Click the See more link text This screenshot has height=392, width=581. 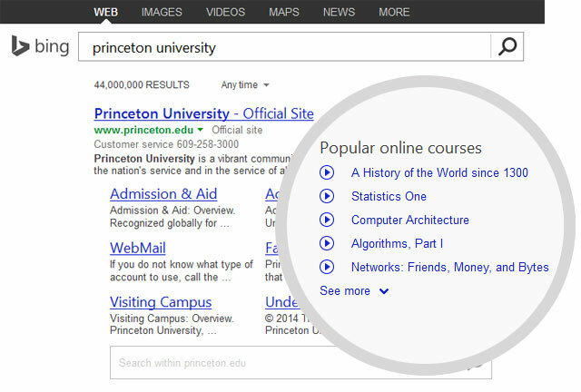[x=345, y=291]
